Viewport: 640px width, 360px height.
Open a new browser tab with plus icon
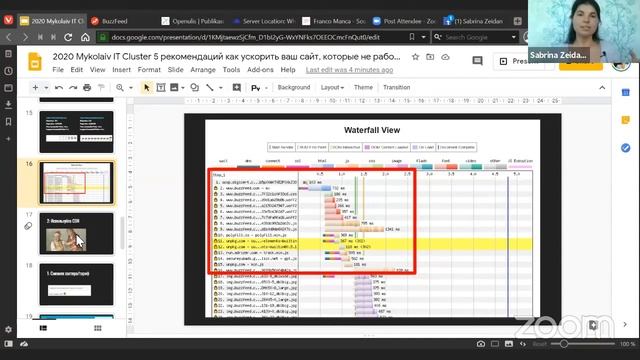coord(518,21)
